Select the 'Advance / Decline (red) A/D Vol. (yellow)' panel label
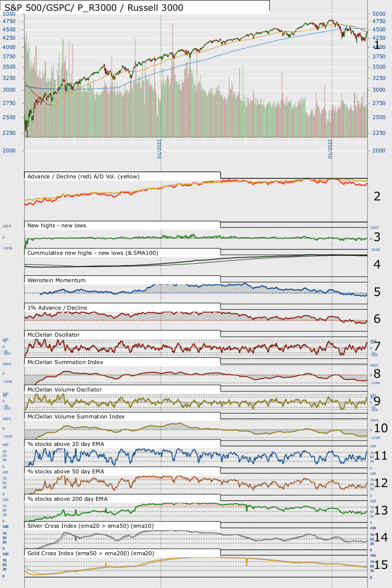This screenshot has width=392, height=588. (84, 176)
